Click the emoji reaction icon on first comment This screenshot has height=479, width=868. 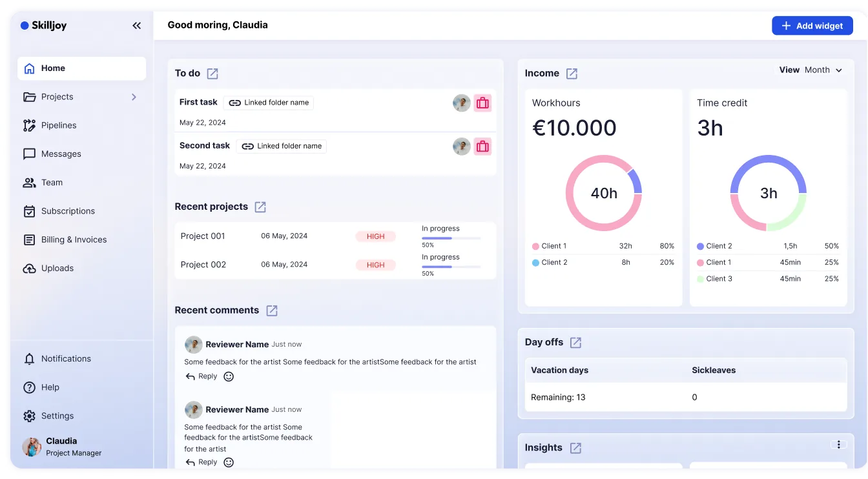229,376
